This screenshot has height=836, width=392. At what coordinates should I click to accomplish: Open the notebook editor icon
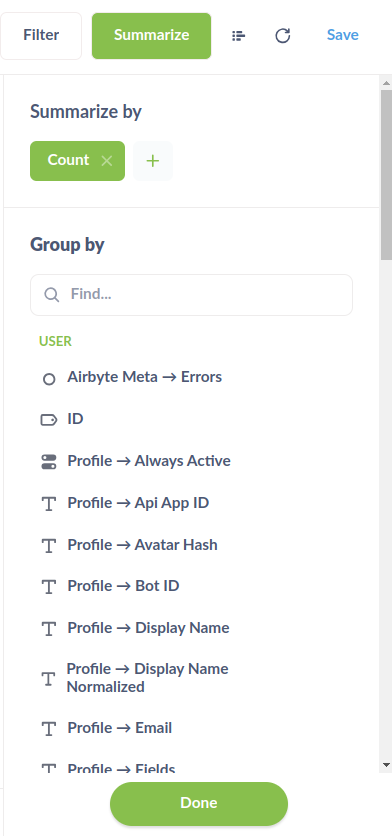(238, 36)
